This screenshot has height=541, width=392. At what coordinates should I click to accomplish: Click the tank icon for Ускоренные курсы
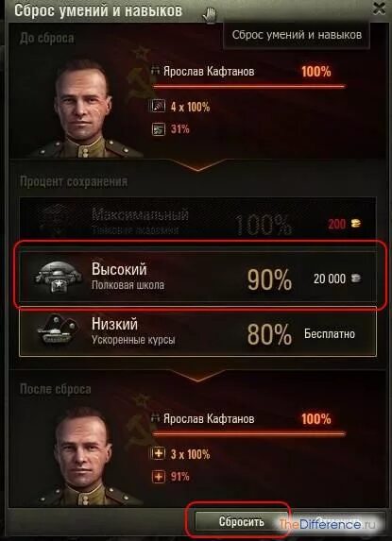click(x=58, y=330)
